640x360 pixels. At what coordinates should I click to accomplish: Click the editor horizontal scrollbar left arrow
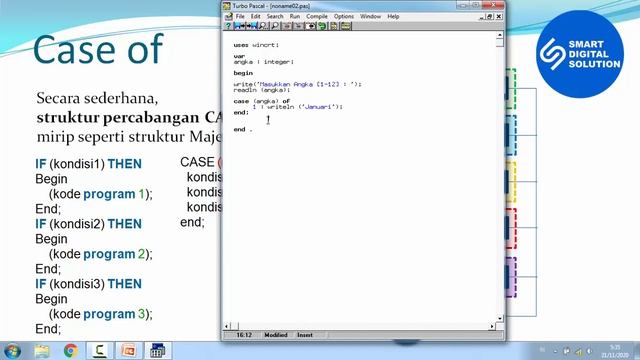[227, 326]
